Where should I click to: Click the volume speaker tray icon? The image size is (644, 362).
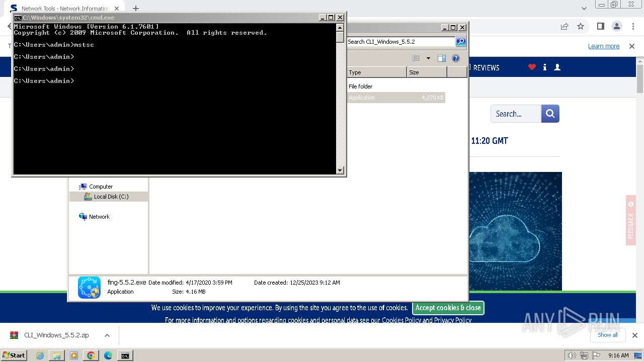click(x=573, y=355)
